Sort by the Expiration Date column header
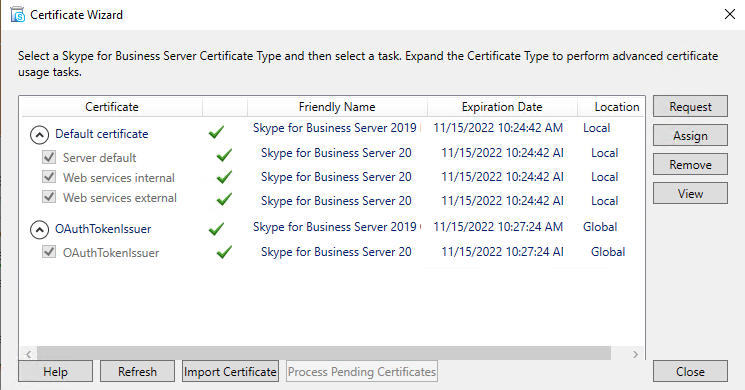Screen dimensions: 745x390 [502, 107]
